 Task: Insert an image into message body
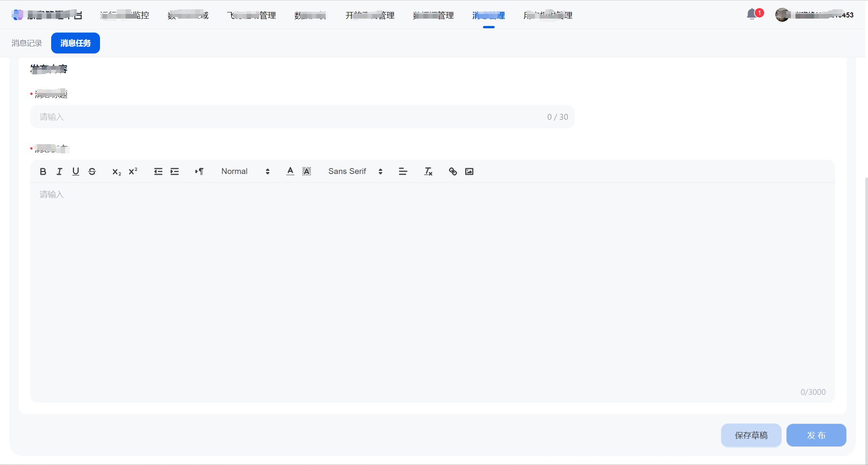[469, 171]
